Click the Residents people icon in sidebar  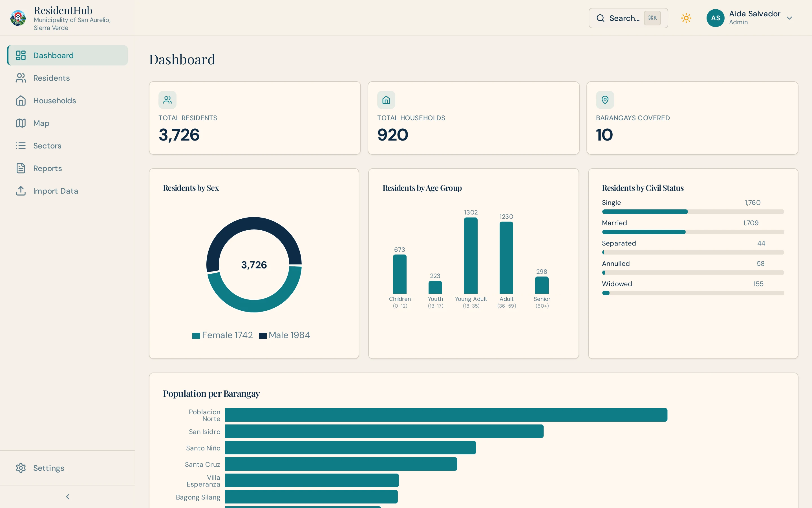click(21, 78)
